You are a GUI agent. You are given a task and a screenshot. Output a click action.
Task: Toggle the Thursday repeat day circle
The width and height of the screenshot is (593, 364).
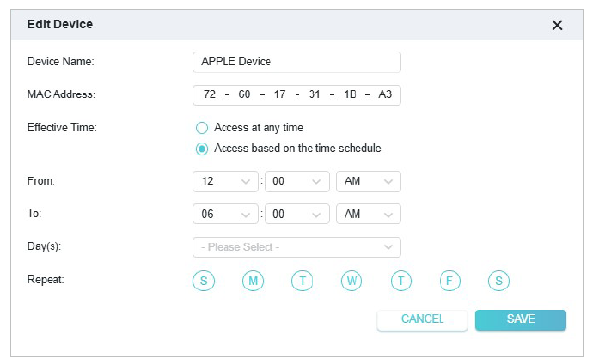pos(400,280)
